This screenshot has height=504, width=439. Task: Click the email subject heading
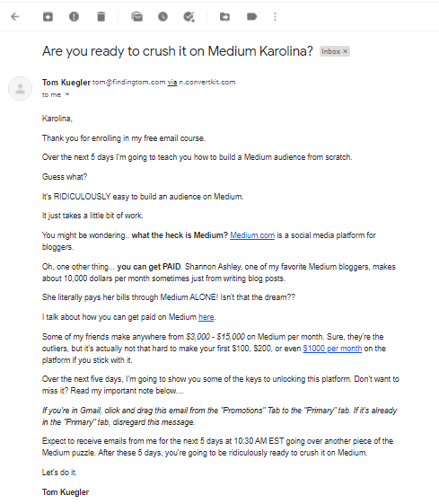[x=177, y=51]
